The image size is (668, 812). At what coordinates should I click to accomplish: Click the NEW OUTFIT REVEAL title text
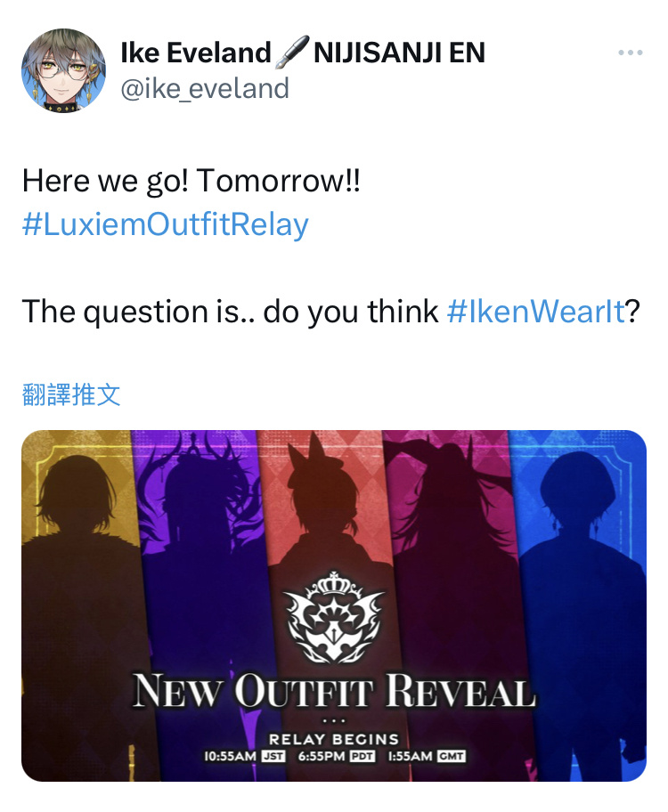(334, 691)
